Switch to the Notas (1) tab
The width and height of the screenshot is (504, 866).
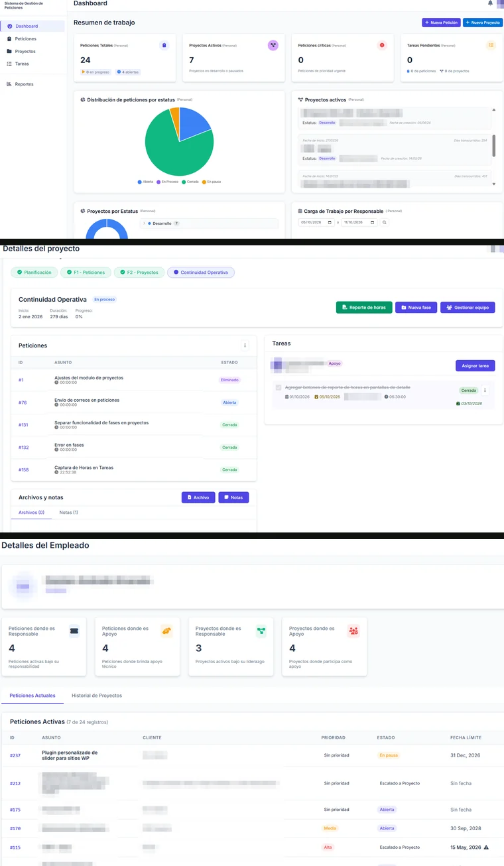click(68, 513)
